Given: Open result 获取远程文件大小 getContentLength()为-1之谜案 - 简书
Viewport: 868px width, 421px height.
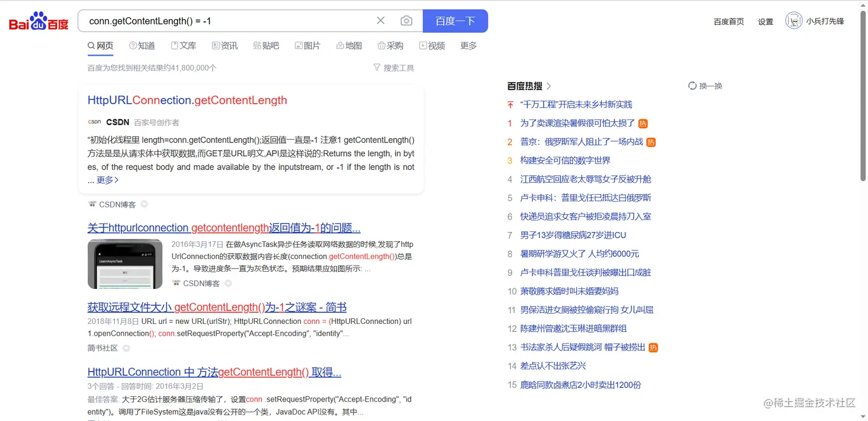Looking at the screenshot, I should pos(217,307).
